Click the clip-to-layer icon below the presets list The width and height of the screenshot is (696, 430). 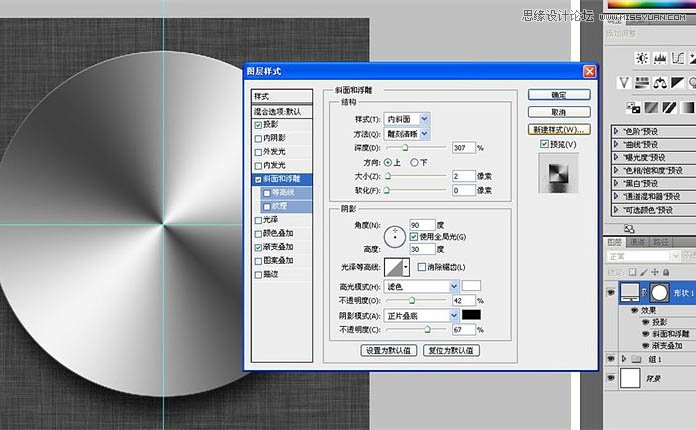(629, 229)
